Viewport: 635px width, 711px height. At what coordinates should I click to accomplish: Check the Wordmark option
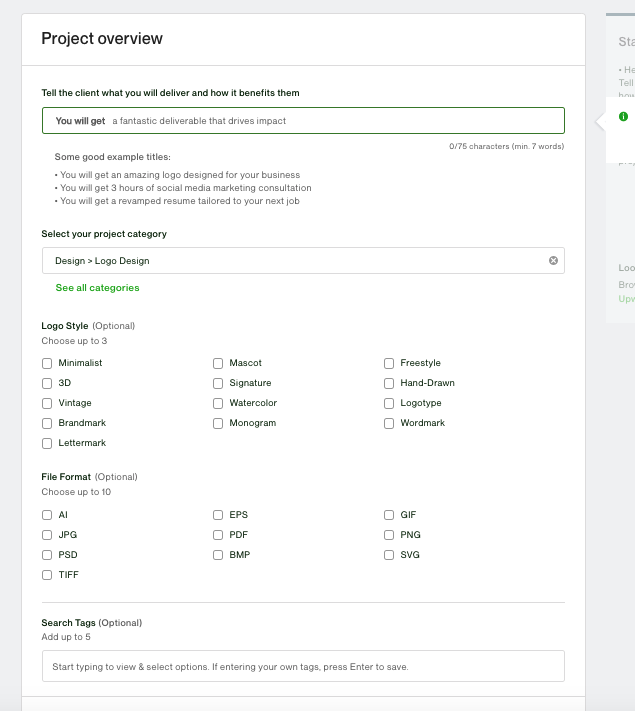pyautogui.click(x=391, y=423)
